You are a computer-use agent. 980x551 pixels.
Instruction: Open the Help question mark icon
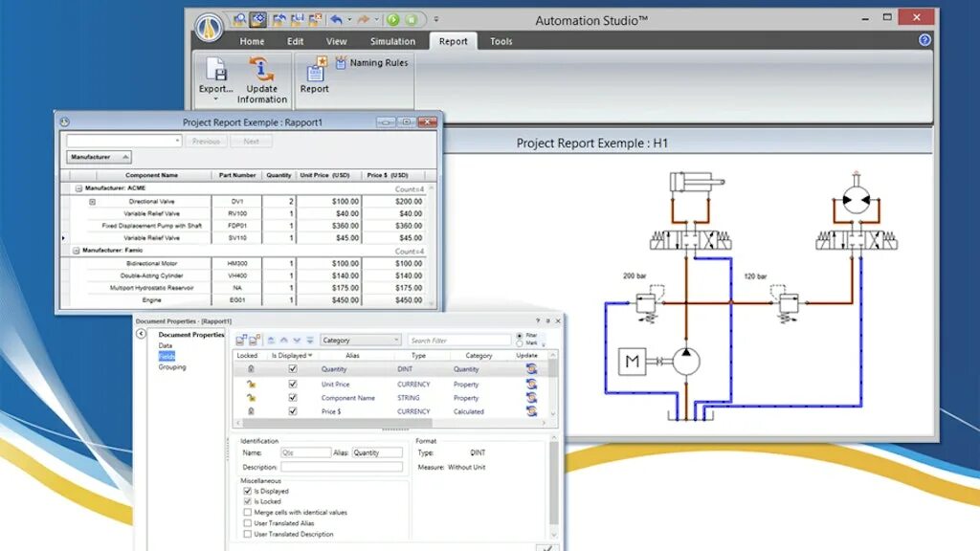(x=924, y=40)
